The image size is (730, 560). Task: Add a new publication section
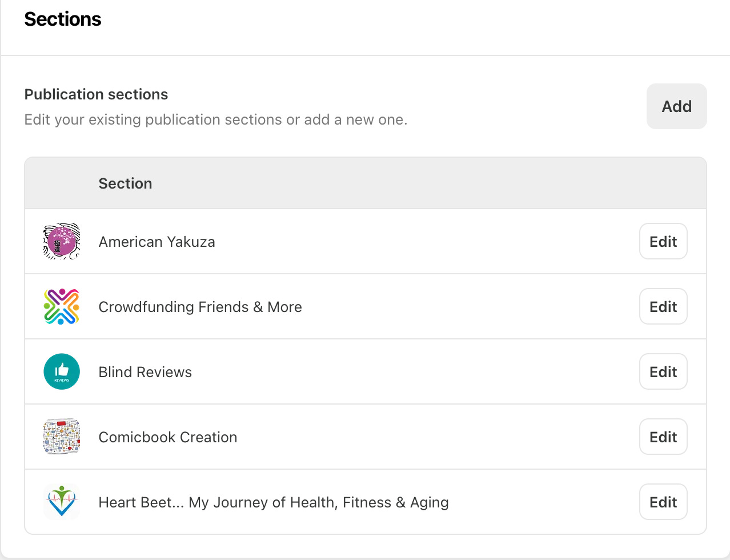point(676,106)
